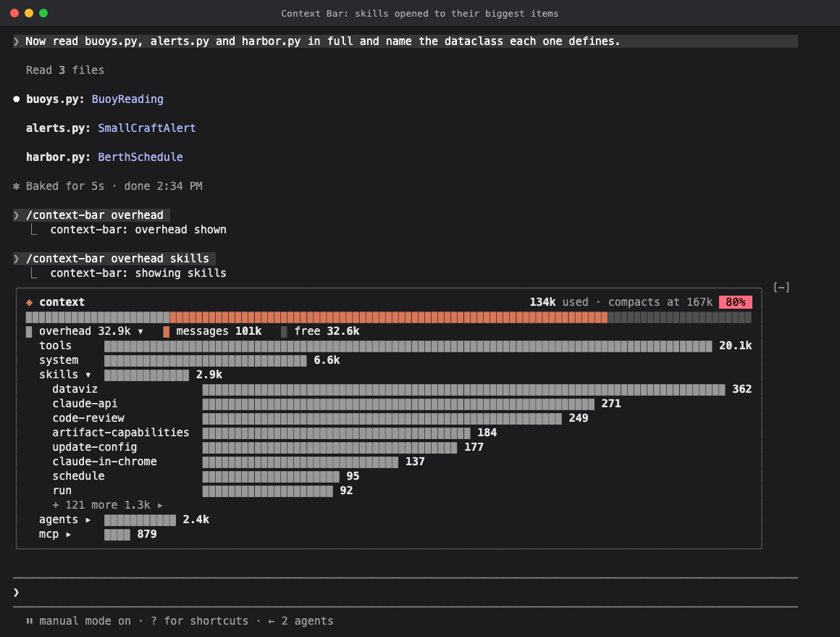Click the 'free 32.6k' legend label

click(x=327, y=331)
